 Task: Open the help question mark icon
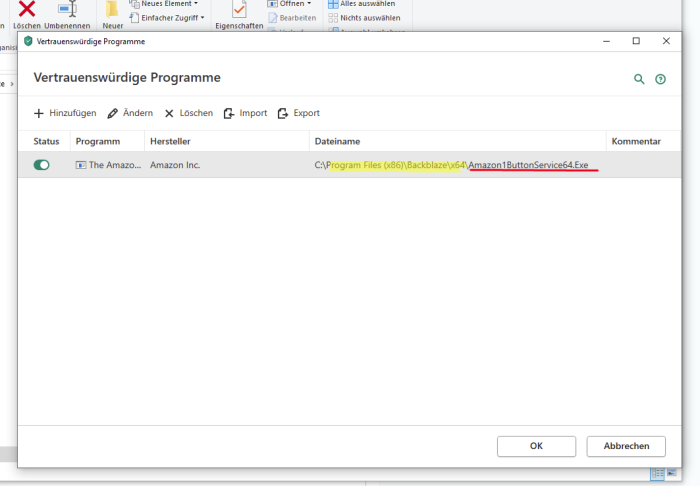[660, 79]
